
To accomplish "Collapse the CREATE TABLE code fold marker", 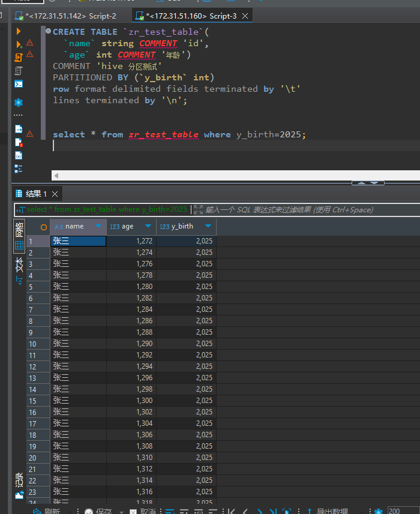I will (47, 32).
